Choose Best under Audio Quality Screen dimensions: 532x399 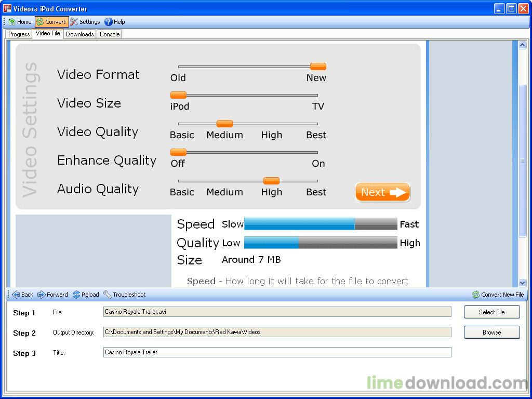[316, 192]
